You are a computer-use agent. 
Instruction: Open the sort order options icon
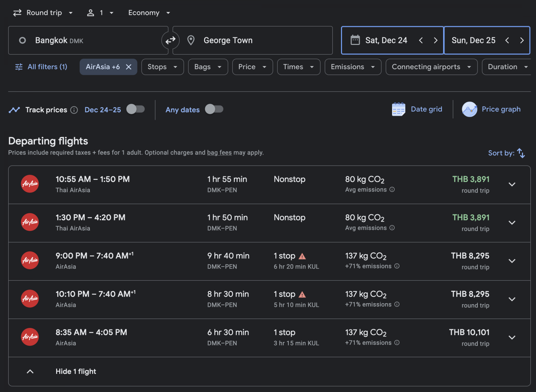pos(521,153)
